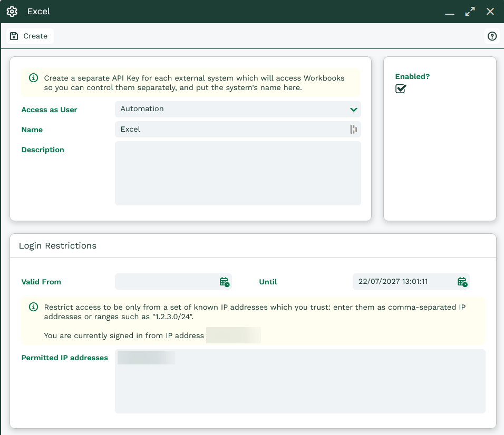The width and height of the screenshot is (504, 435).
Task: Open the Valid From calendar picker
Action: (x=225, y=282)
